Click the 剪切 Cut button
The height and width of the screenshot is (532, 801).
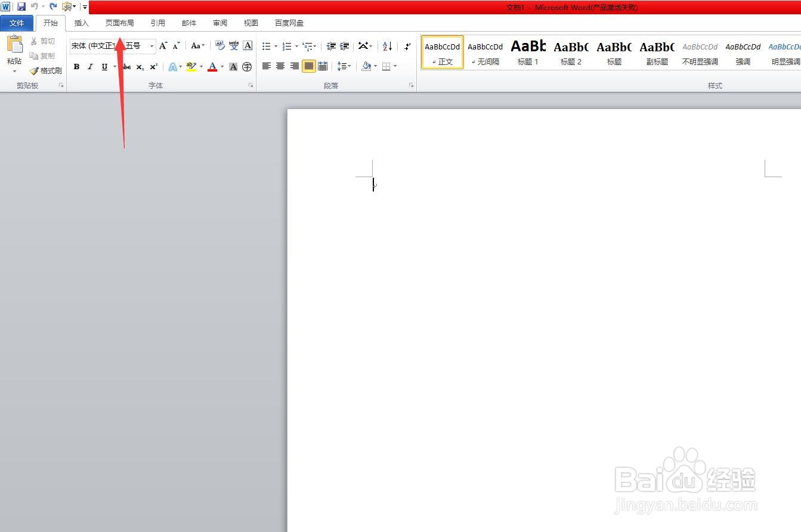point(42,41)
